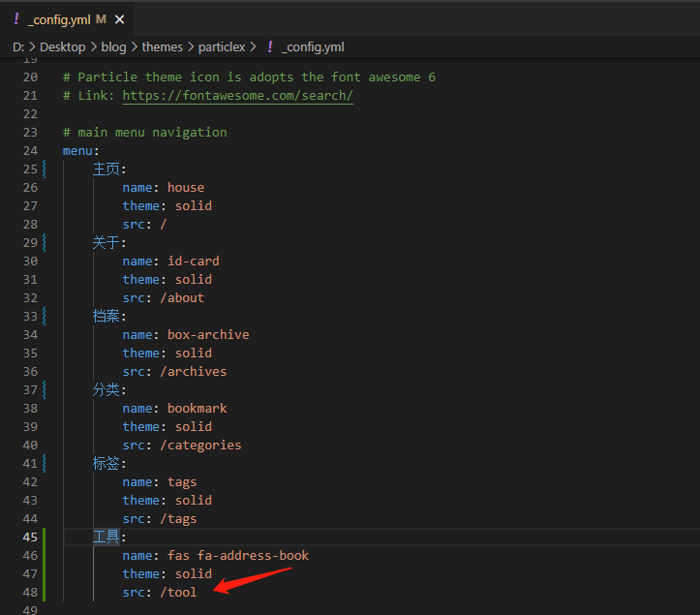
Task: Click the '档案' key on line 33
Action: click(107, 316)
